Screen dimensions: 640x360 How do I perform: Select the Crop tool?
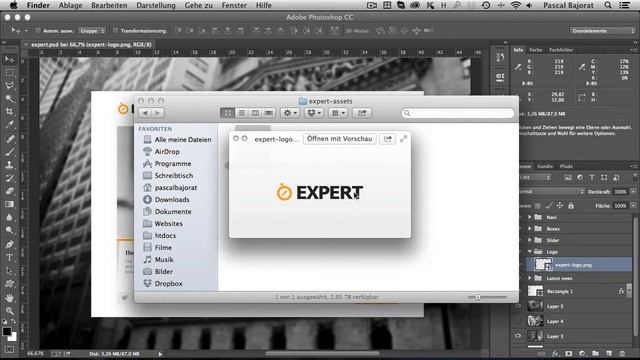click(x=9, y=111)
